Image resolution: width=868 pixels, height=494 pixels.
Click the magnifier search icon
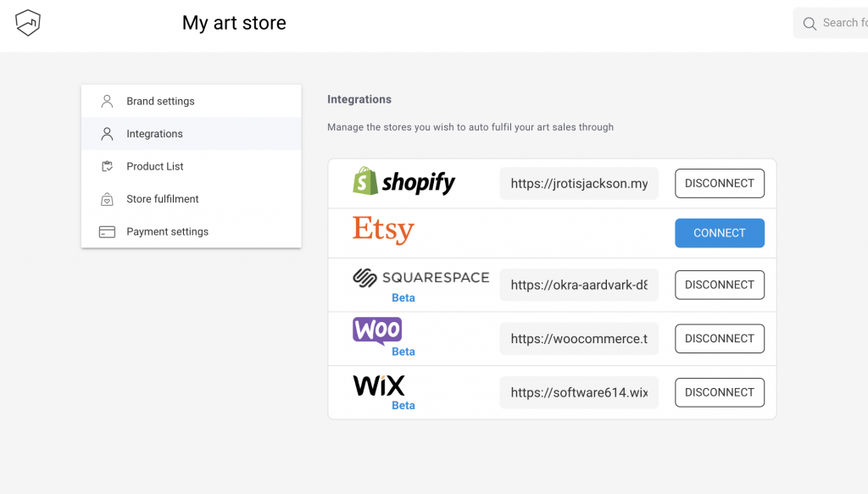810,23
